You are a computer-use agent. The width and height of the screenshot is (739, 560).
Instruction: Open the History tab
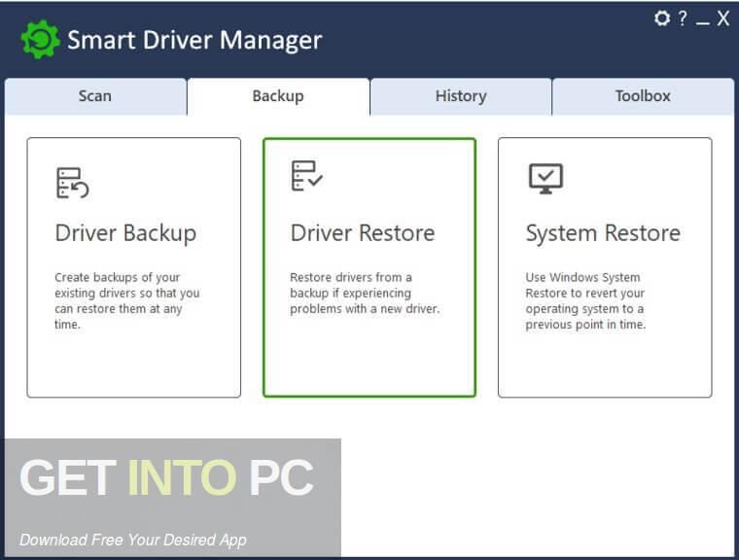click(x=460, y=96)
